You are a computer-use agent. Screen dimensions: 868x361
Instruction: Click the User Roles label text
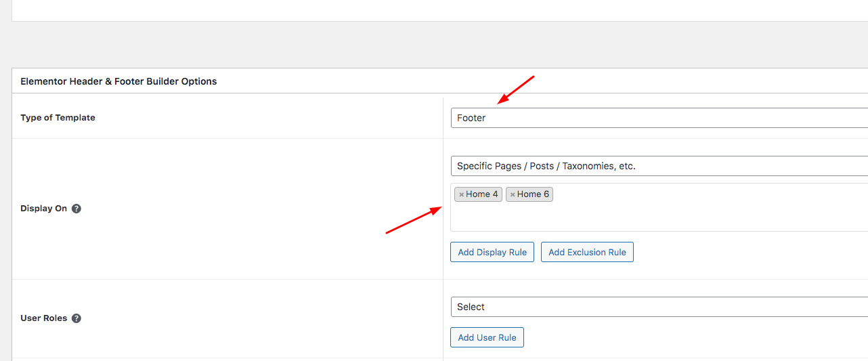[44, 318]
